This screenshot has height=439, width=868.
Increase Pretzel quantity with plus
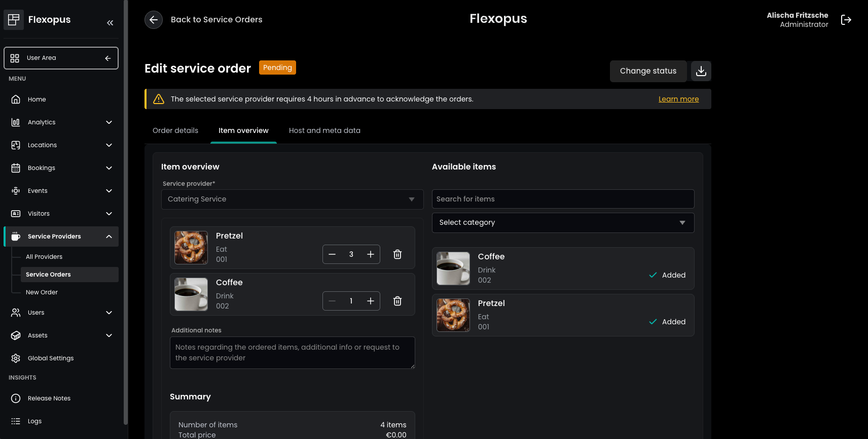(371, 254)
